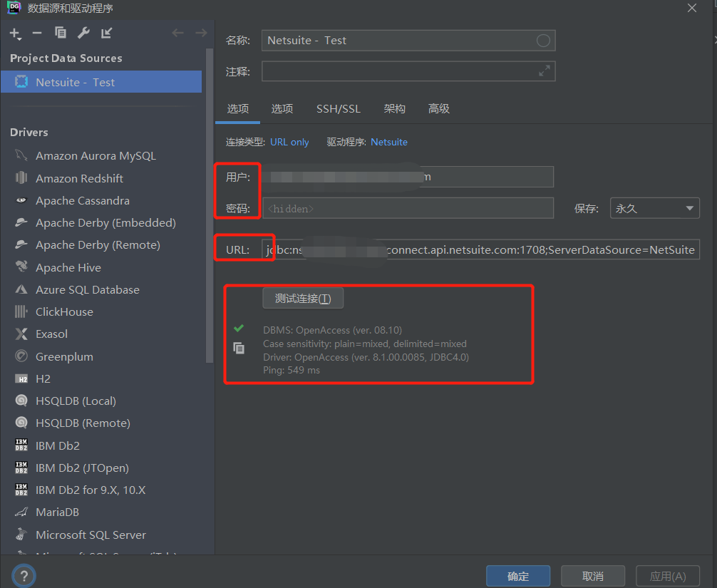Click the 取消 button

(x=593, y=576)
